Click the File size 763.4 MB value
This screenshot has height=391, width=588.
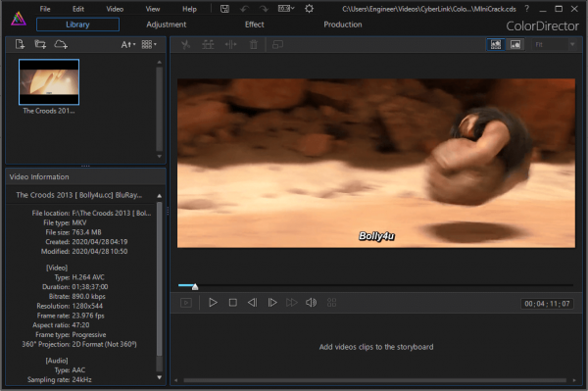(86, 232)
